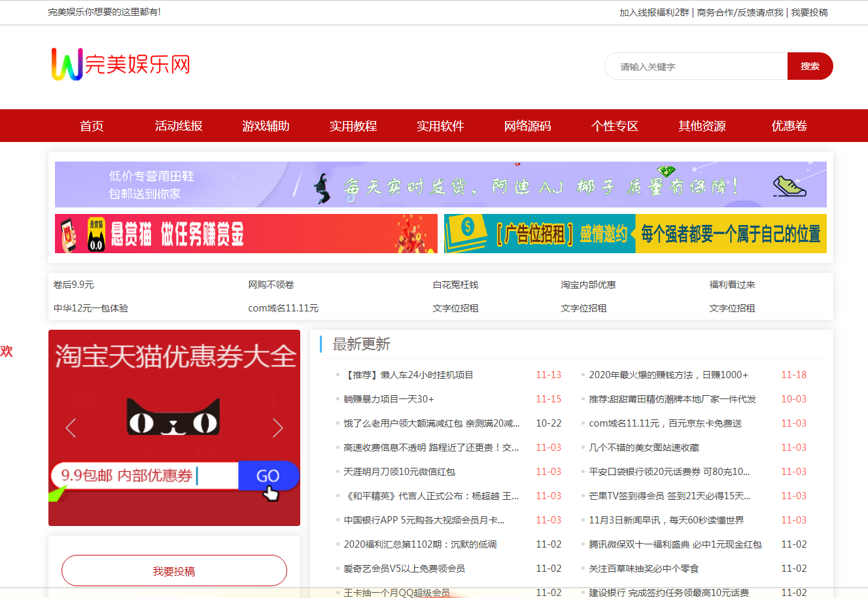Click the black Tmall cat image
Image resolution: width=868 pixels, height=598 pixels.
click(173, 416)
